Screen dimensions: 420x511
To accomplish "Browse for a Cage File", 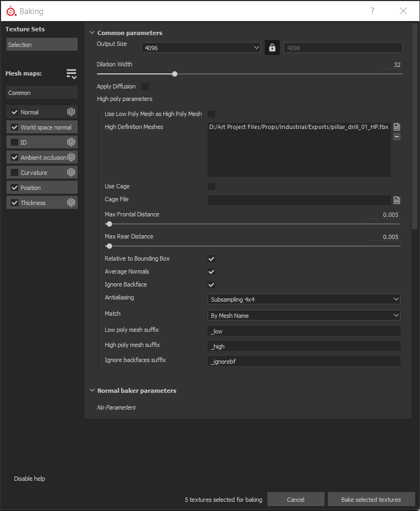I will click(x=397, y=200).
